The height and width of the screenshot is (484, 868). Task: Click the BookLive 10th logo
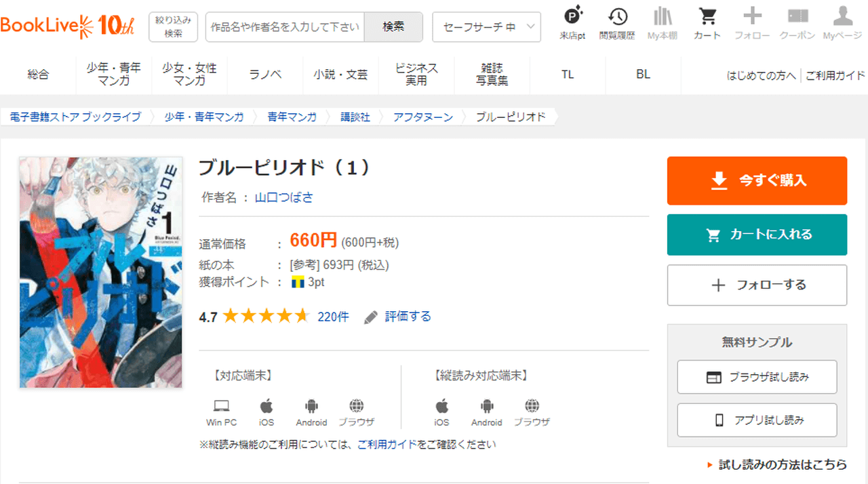68,26
